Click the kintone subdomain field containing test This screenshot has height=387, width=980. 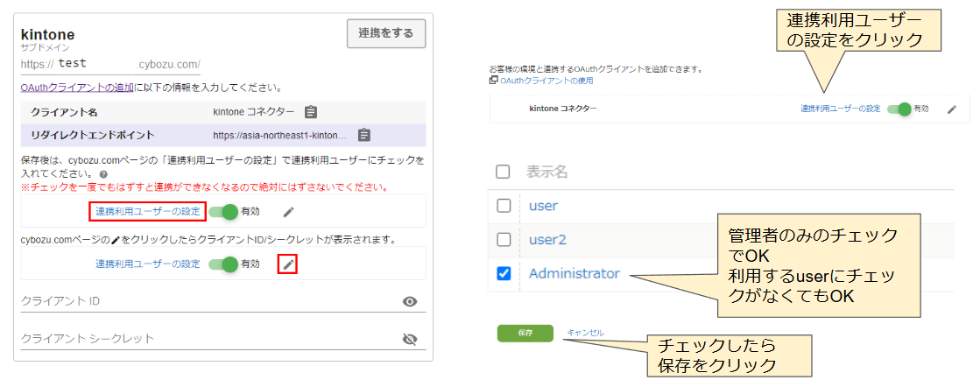(x=110, y=64)
